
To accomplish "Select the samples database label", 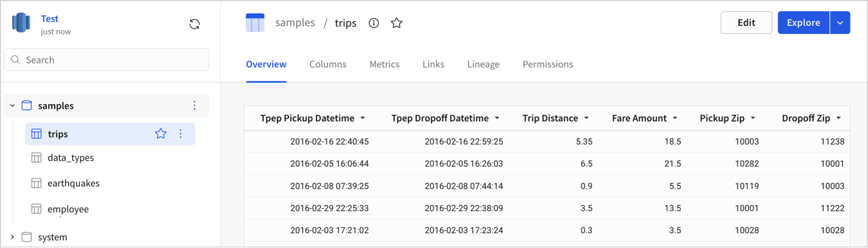I will tap(56, 105).
